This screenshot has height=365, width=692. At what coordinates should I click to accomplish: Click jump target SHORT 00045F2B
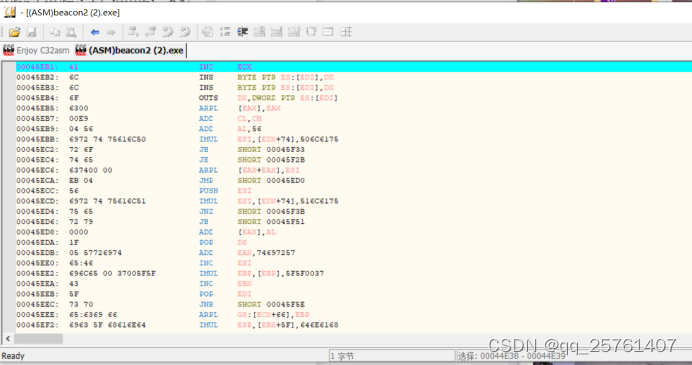pos(271,160)
